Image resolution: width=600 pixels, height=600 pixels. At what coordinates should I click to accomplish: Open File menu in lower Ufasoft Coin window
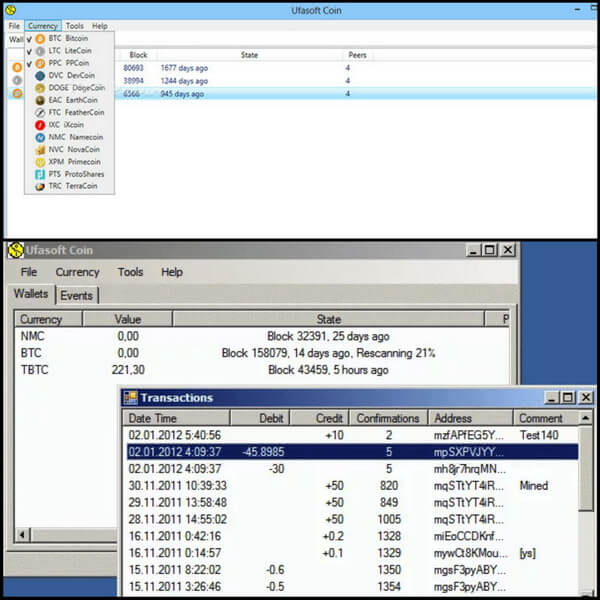pyautogui.click(x=29, y=272)
